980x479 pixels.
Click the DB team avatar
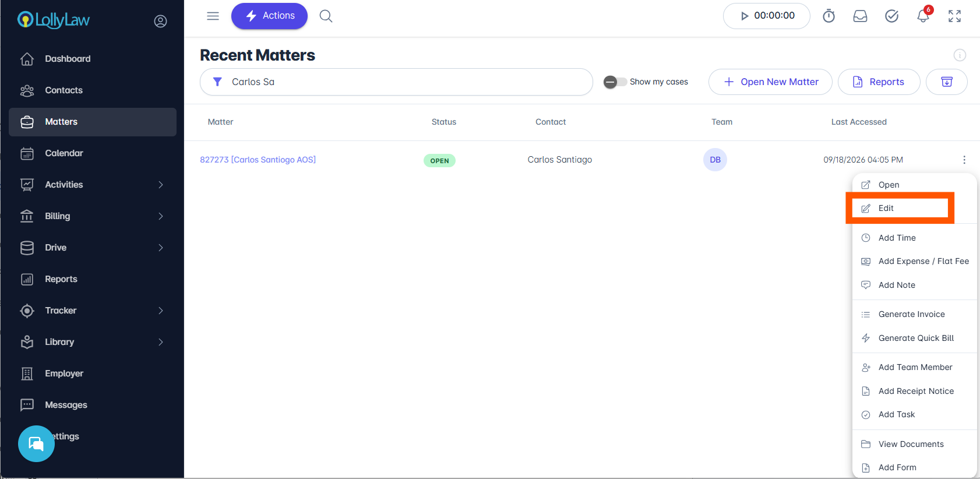(x=715, y=160)
